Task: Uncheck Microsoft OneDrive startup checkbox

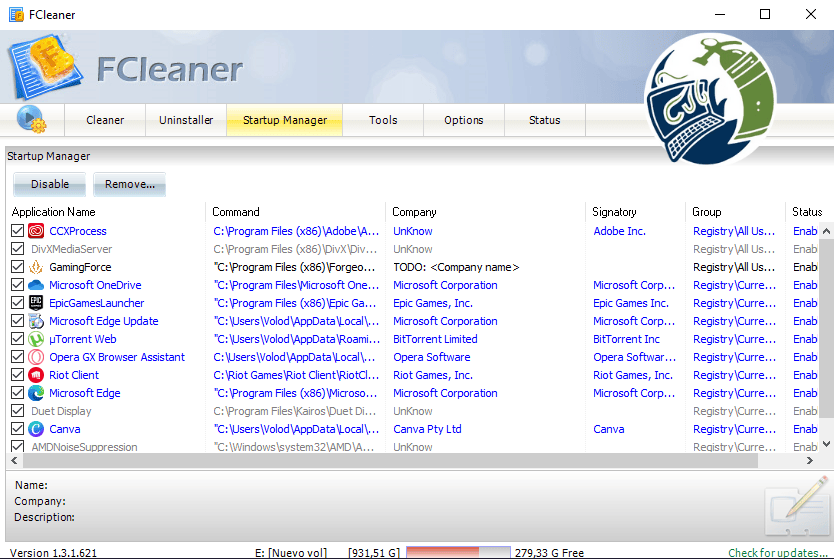Action: 18,285
